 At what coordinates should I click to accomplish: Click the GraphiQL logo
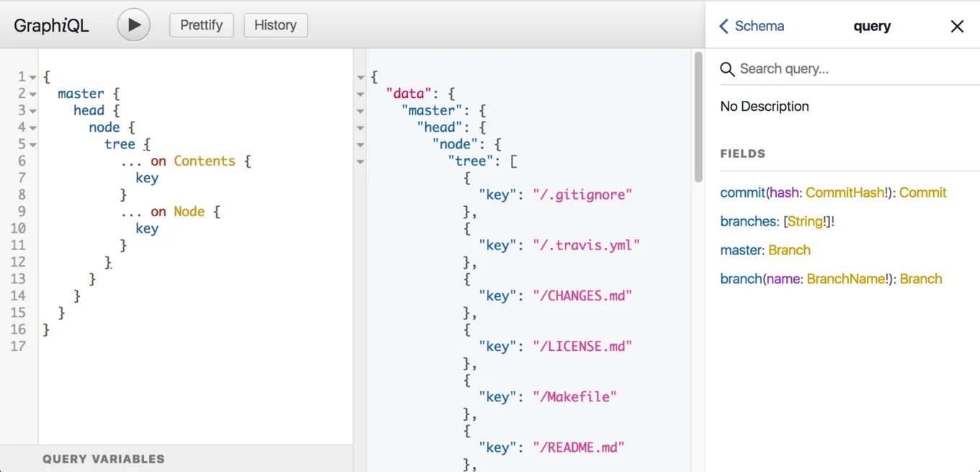[x=50, y=25]
